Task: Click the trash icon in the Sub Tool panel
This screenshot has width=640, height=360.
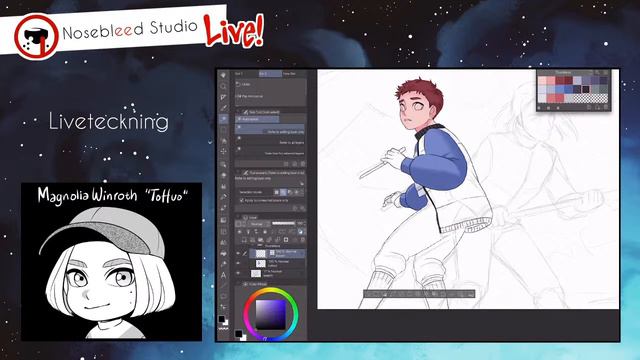Action: click(x=302, y=164)
